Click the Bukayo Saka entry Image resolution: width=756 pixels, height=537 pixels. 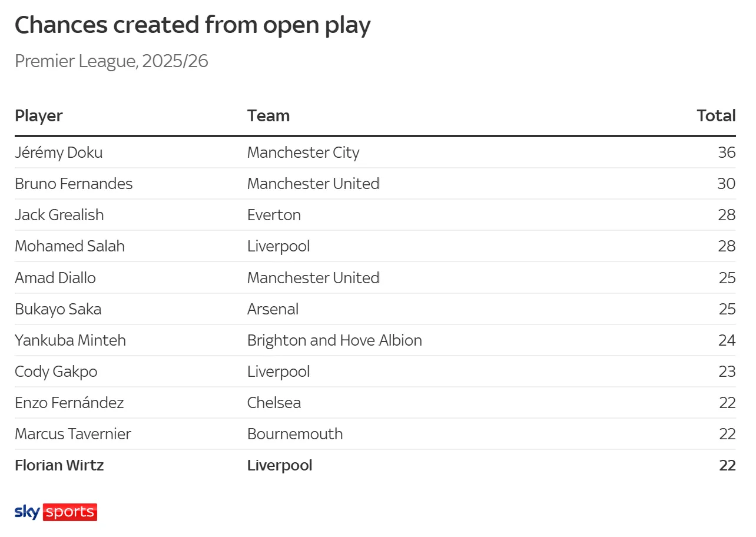click(58, 309)
